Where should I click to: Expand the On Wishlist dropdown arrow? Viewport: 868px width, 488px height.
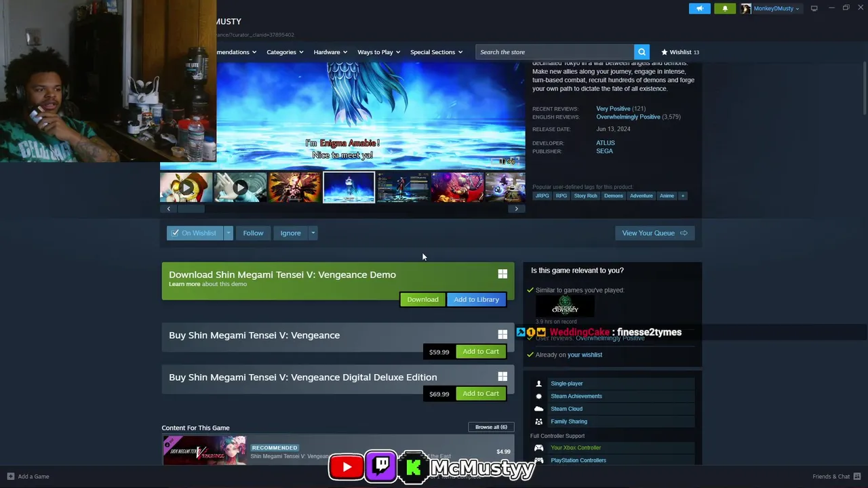pyautogui.click(x=229, y=233)
